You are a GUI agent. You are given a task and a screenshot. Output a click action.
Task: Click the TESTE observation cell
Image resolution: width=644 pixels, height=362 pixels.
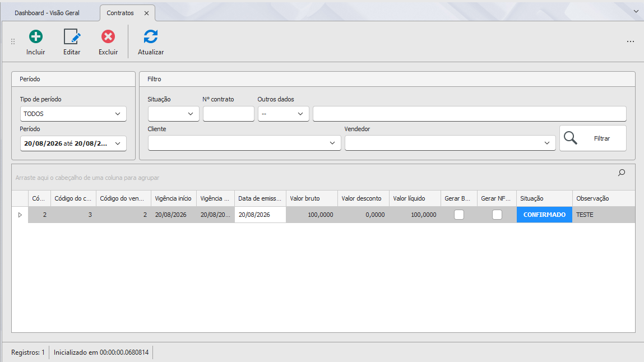coord(604,215)
